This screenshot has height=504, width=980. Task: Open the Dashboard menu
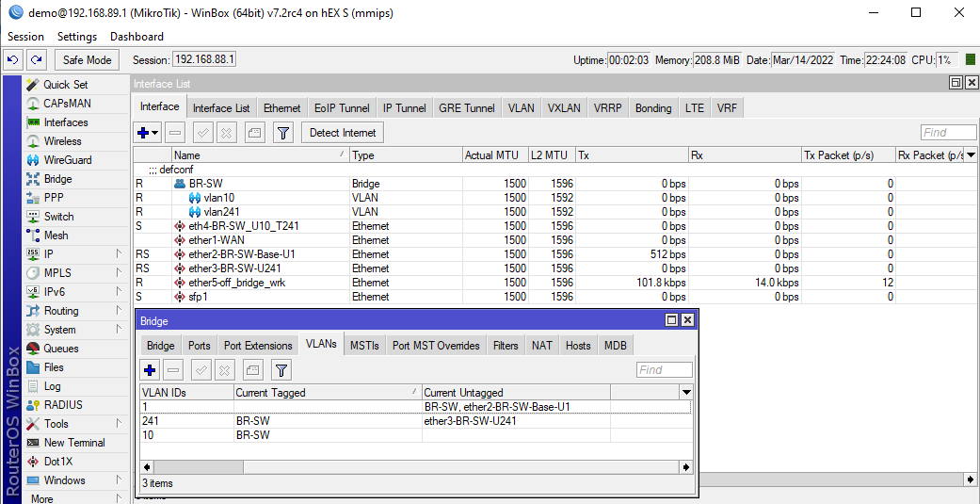pos(137,36)
